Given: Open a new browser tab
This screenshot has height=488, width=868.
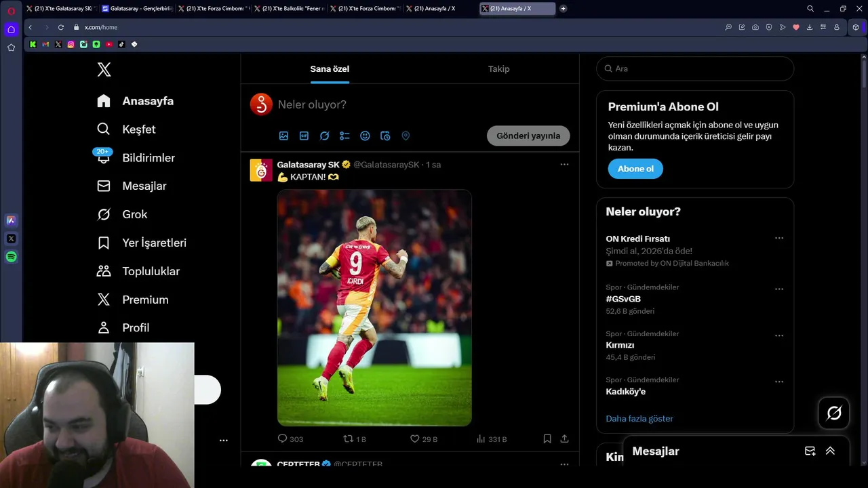Looking at the screenshot, I should click(x=563, y=9).
